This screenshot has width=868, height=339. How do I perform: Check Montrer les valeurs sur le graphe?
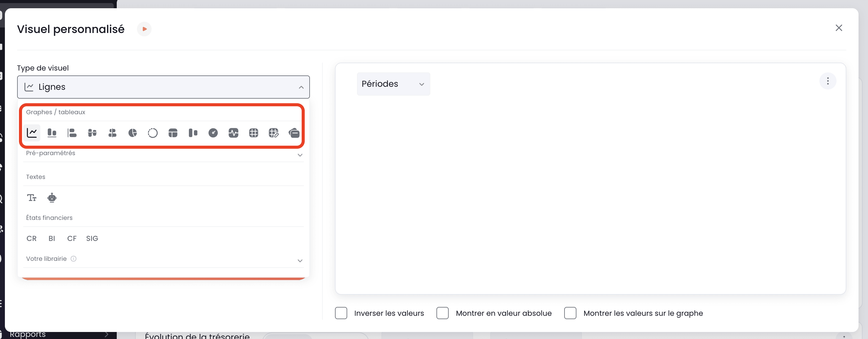[x=570, y=313]
